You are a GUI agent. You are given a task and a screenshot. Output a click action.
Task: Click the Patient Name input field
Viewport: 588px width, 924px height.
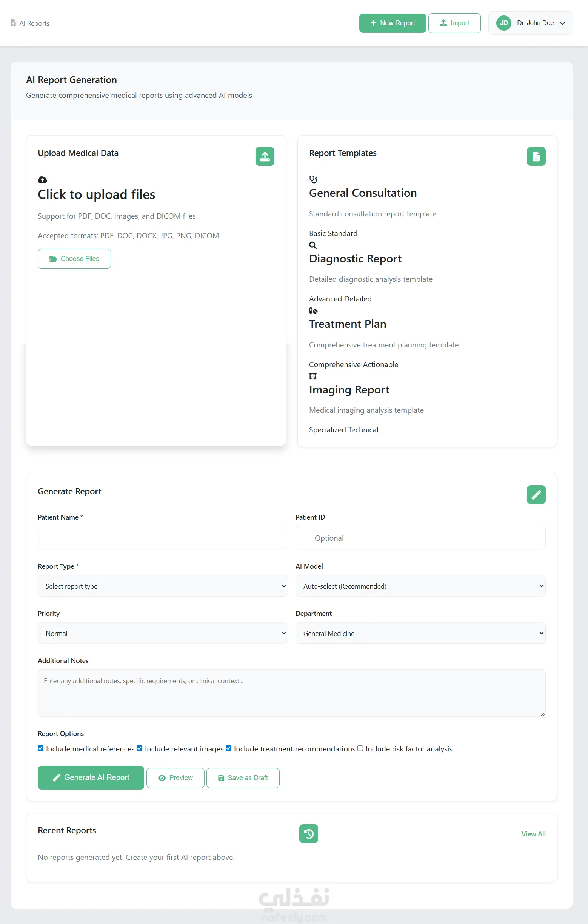tap(163, 538)
